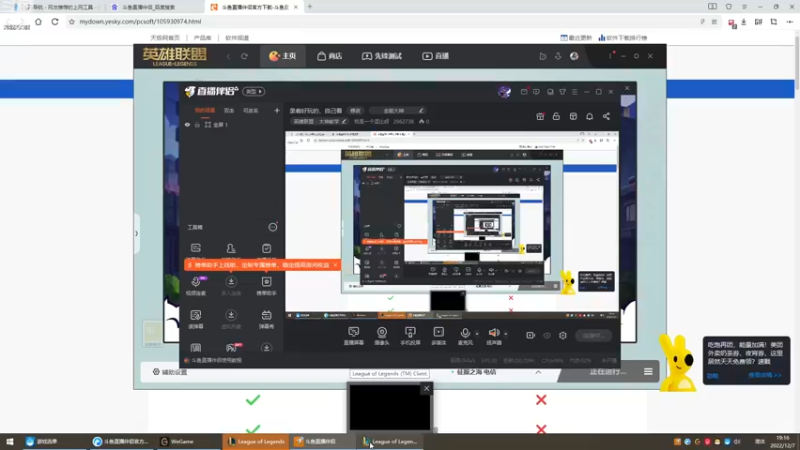Image resolution: width=800 pixels, height=450 pixels.
Task: Click the black window preview thumbnail
Action: [390, 408]
